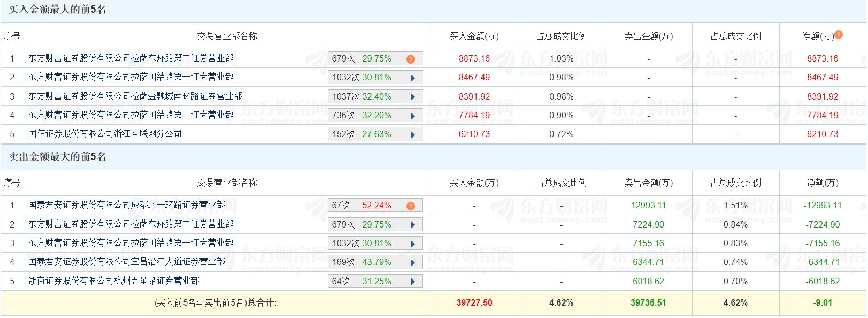Expand arrow next to 1032次 30.81% in buy table
The height and width of the screenshot is (318, 868).
(x=413, y=78)
